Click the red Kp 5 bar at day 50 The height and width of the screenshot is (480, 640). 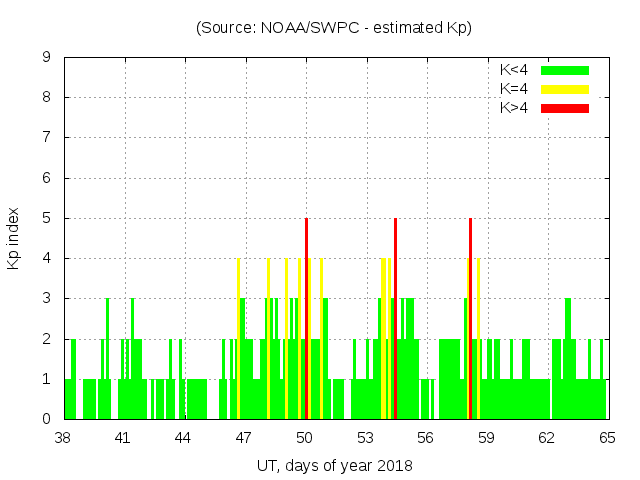pyautogui.click(x=306, y=318)
